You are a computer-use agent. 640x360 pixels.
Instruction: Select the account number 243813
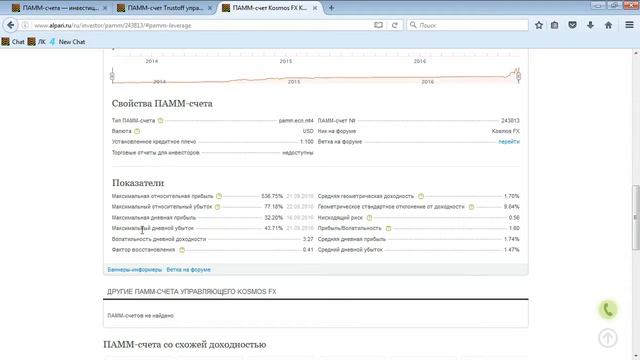coord(510,120)
